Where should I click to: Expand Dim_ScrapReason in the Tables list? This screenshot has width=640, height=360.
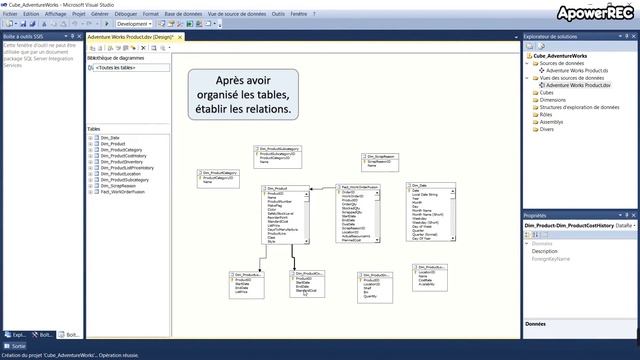click(x=90, y=186)
